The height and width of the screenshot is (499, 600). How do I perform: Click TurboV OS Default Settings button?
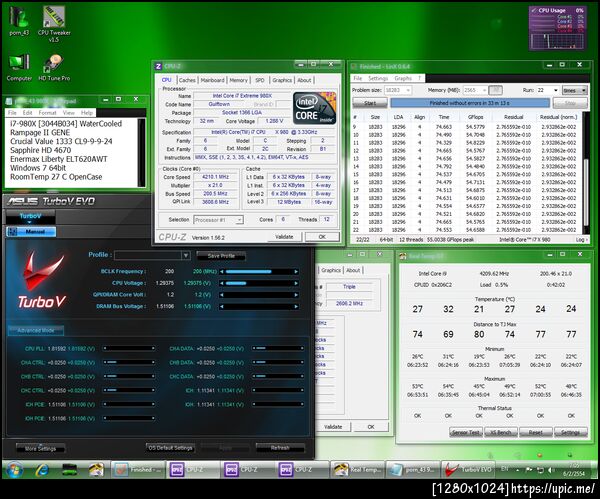tap(170, 448)
